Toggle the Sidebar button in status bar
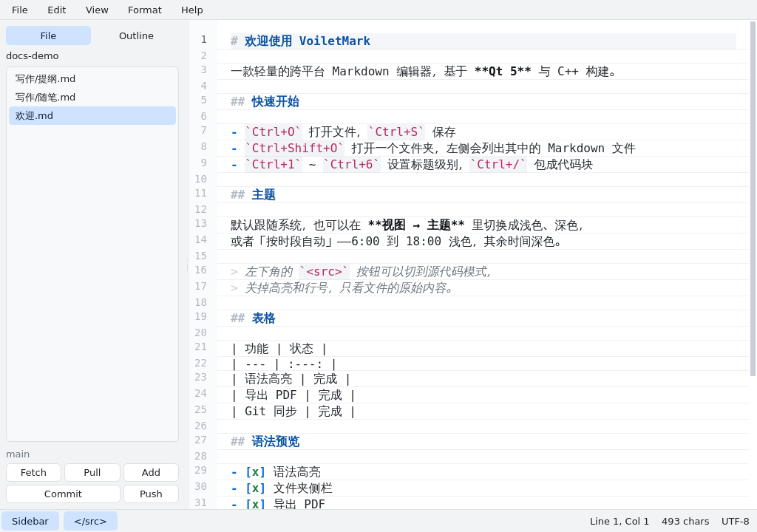 30,522
